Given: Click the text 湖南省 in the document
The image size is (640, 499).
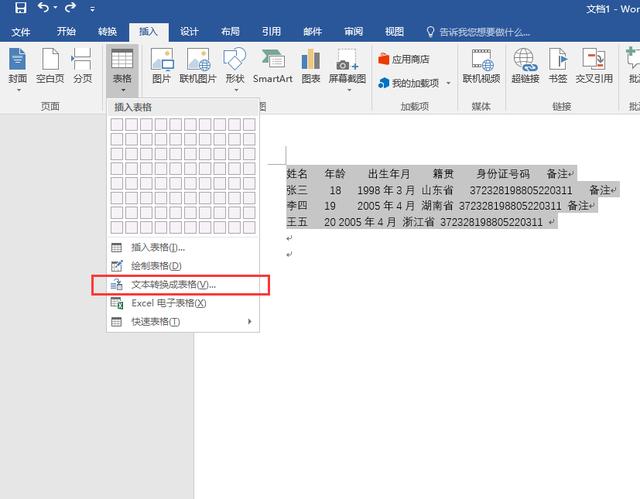Looking at the screenshot, I should point(437,206).
